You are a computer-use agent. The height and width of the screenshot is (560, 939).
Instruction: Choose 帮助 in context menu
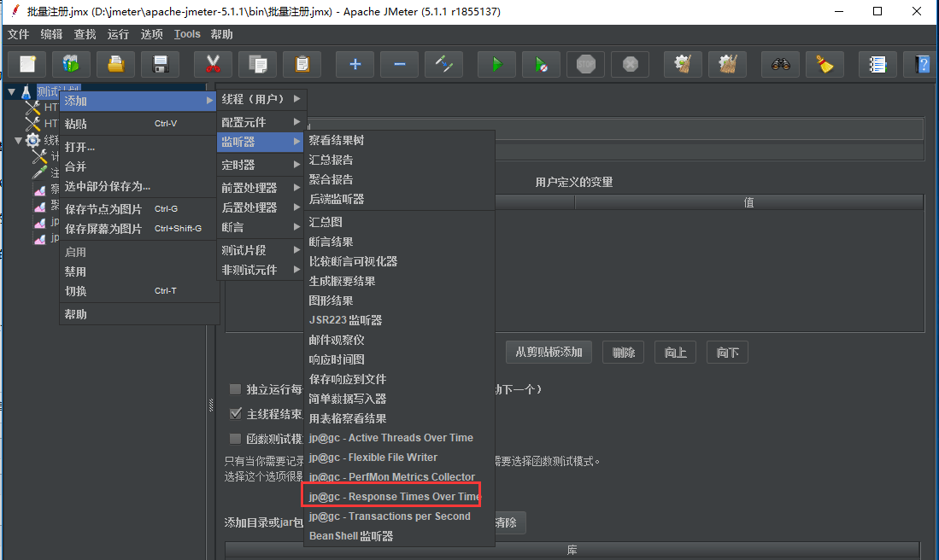(139, 314)
